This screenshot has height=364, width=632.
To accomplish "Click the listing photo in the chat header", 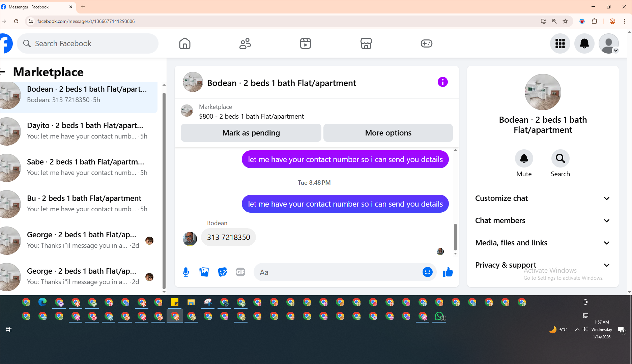I will (x=193, y=82).
